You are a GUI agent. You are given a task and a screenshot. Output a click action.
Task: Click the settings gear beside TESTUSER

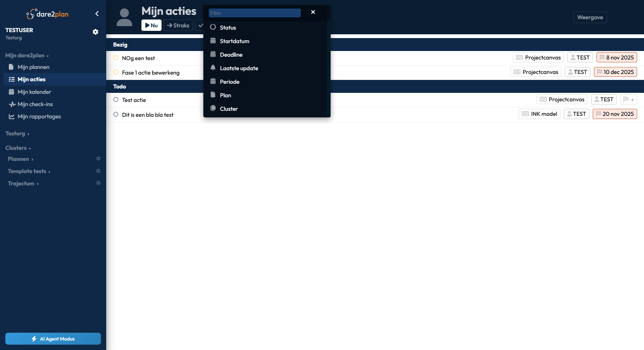96,32
